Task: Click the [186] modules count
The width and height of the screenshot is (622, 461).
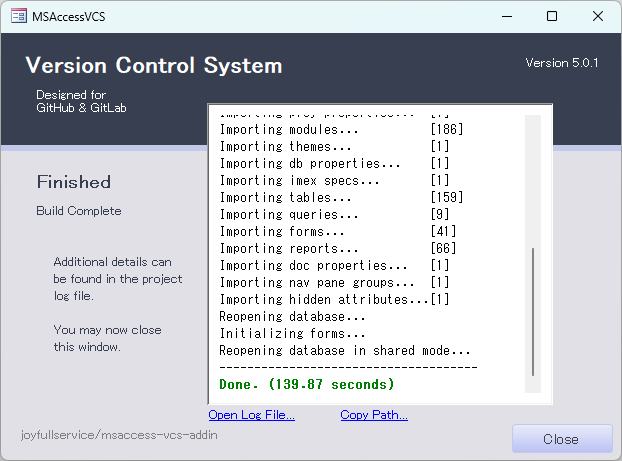Action: [447, 129]
